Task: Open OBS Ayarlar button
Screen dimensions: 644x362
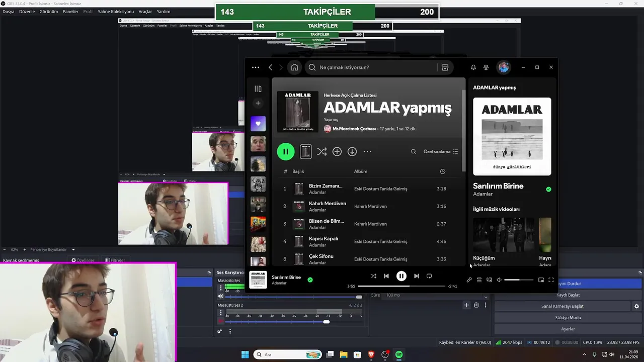Action: (x=568, y=329)
